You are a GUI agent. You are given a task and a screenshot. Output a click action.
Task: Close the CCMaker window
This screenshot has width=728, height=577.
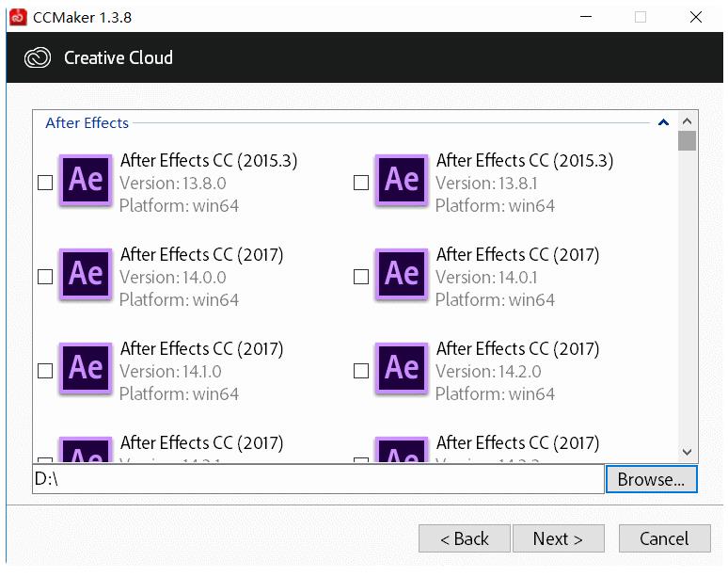coord(695,17)
